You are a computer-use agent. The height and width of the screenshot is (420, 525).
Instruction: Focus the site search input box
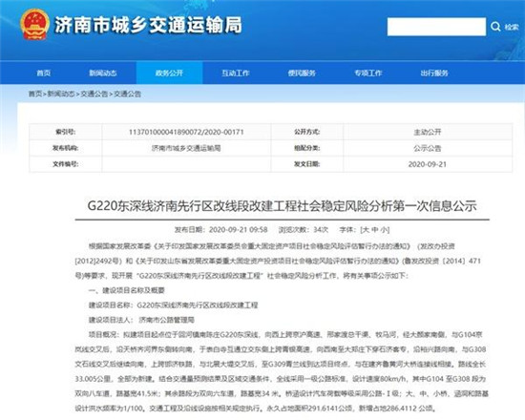click(436, 27)
